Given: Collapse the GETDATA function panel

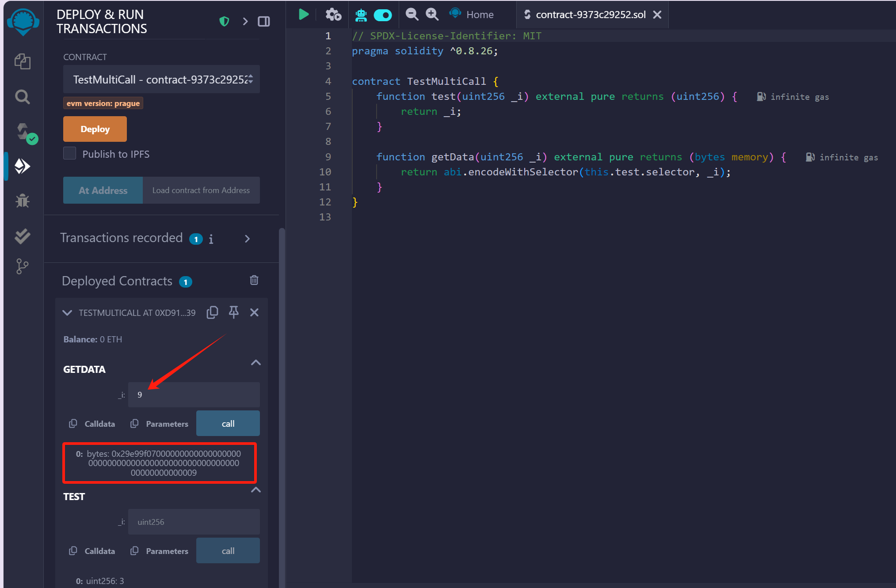Looking at the screenshot, I should pos(256,363).
